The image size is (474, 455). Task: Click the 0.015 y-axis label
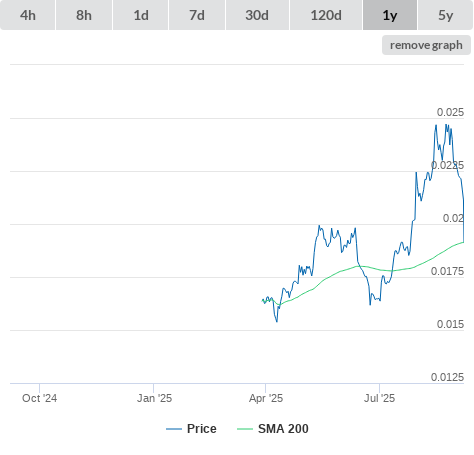(x=450, y=324)
